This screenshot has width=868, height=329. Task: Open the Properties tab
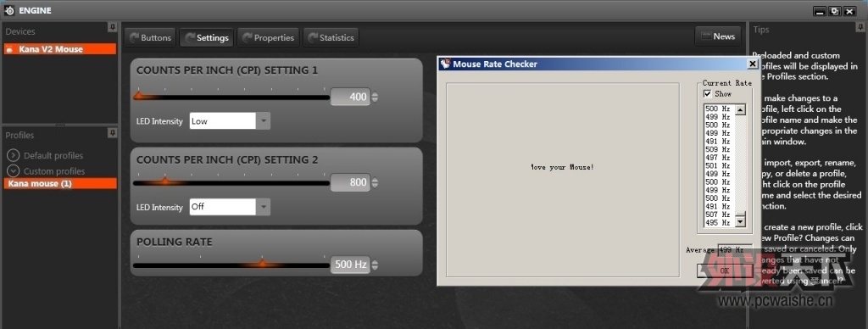point(268,37)
